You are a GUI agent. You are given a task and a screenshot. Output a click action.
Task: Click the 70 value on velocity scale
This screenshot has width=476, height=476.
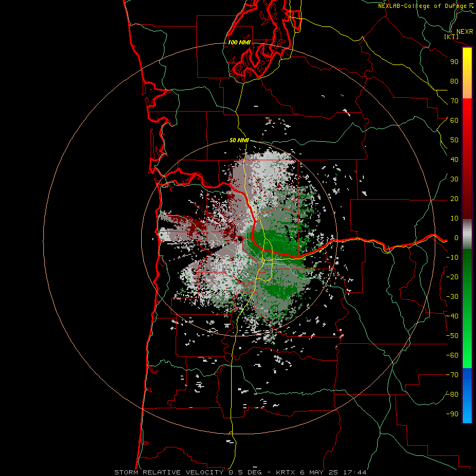pos(454,101)
